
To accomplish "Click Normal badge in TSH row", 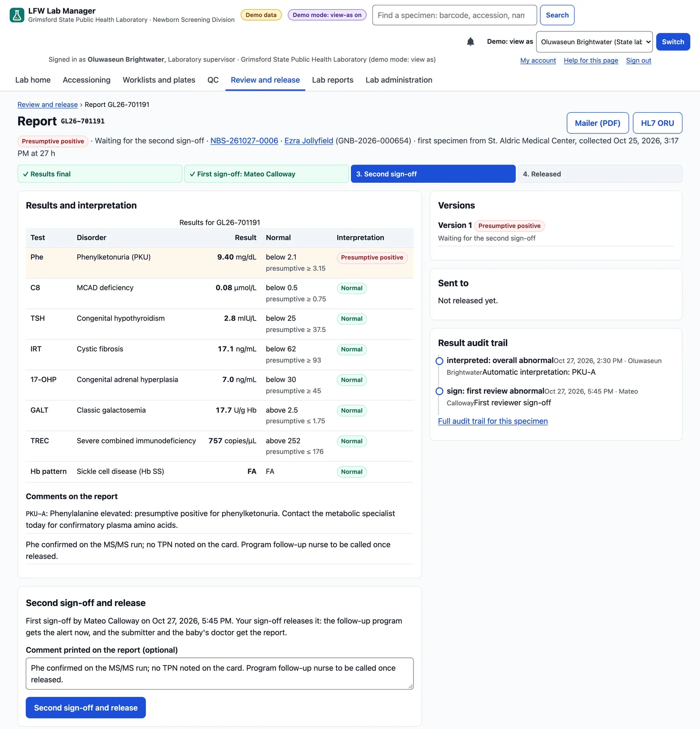I will 352,319.
